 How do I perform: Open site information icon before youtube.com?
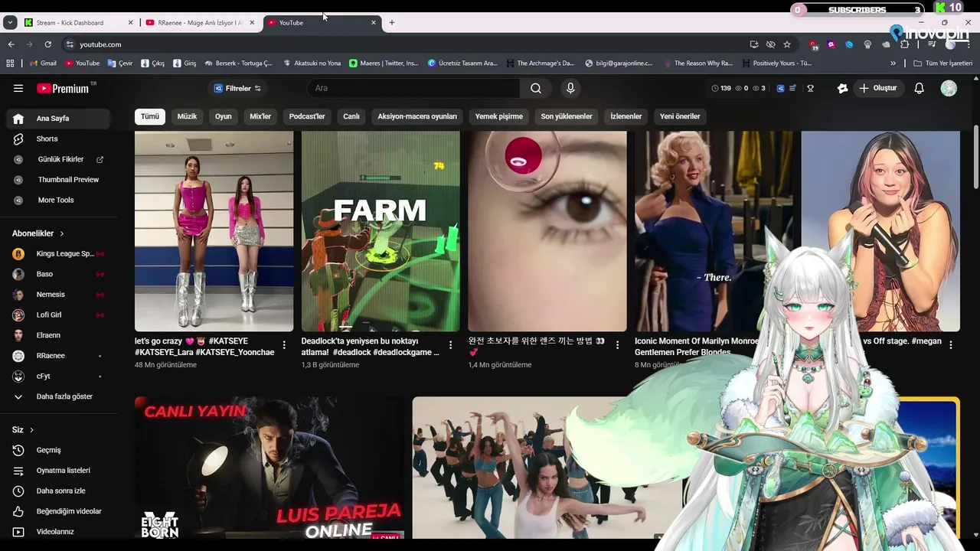(x=70, y=44)
